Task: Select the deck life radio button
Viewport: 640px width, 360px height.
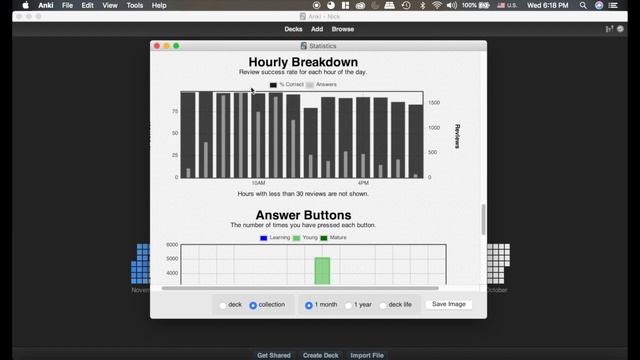Action: click(383, 305)
